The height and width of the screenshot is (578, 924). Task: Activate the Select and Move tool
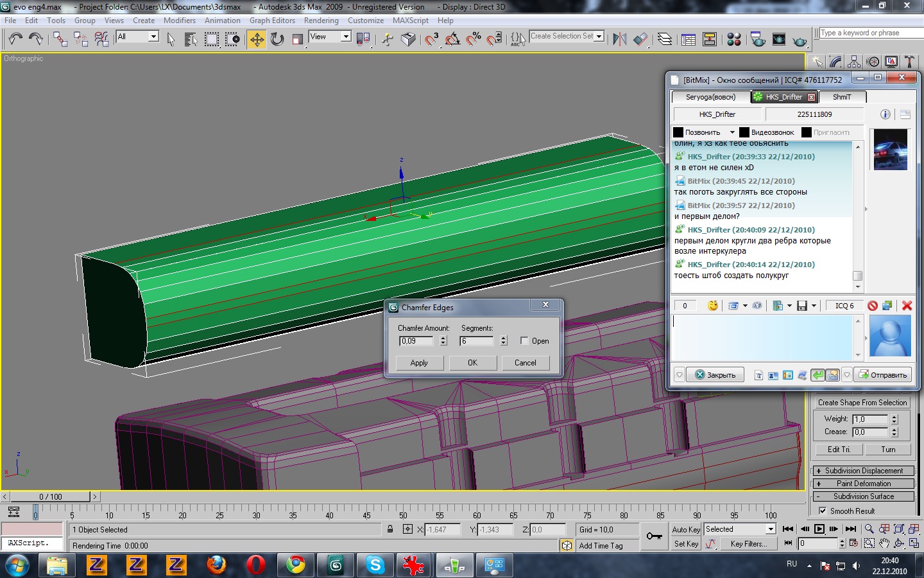tap(257, 39)
